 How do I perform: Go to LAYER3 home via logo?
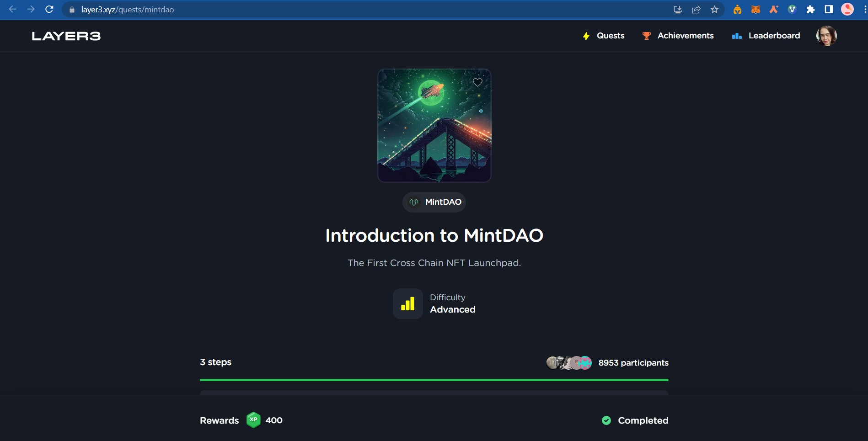(x=66, y=36)
